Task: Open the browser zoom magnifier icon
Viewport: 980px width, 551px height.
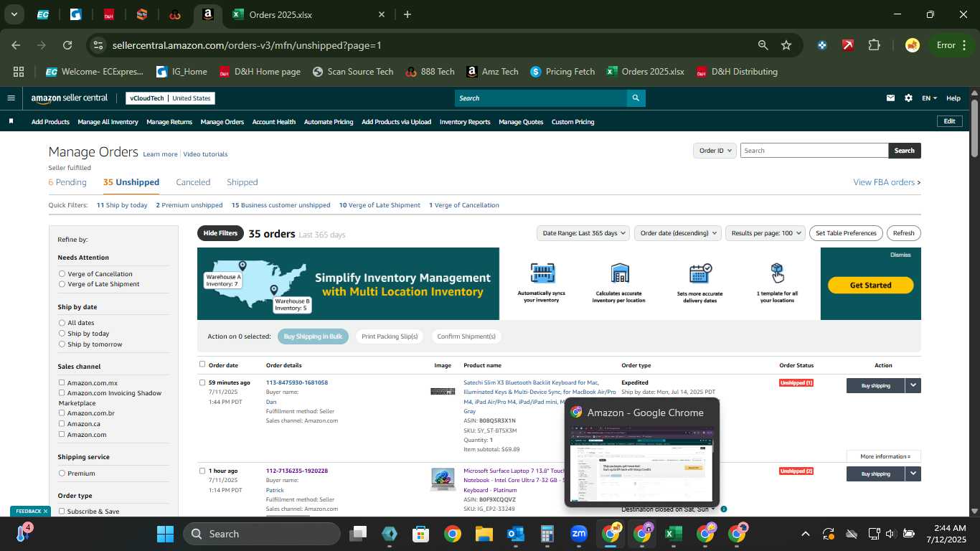Action: click(763, 45)
